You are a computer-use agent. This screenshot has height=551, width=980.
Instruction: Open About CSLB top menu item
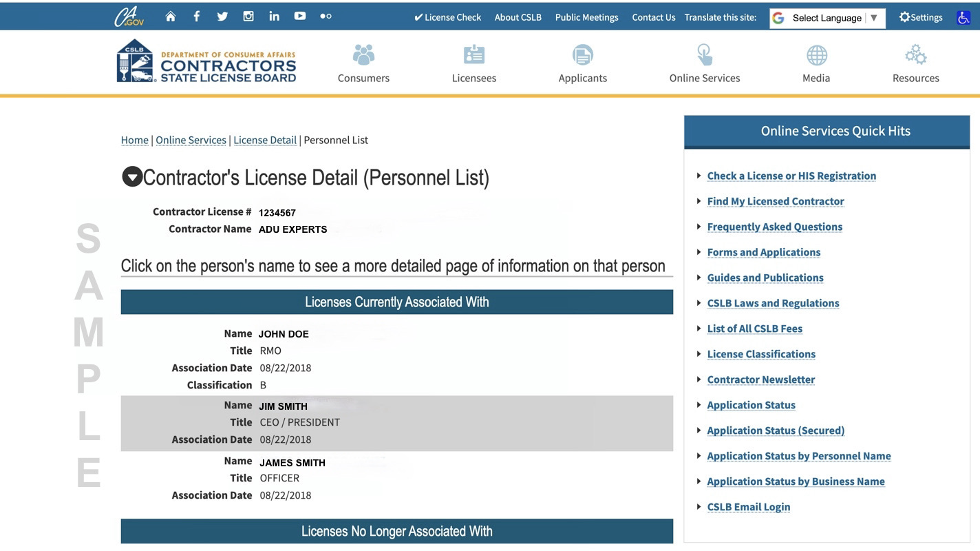(x=518, y=17)
